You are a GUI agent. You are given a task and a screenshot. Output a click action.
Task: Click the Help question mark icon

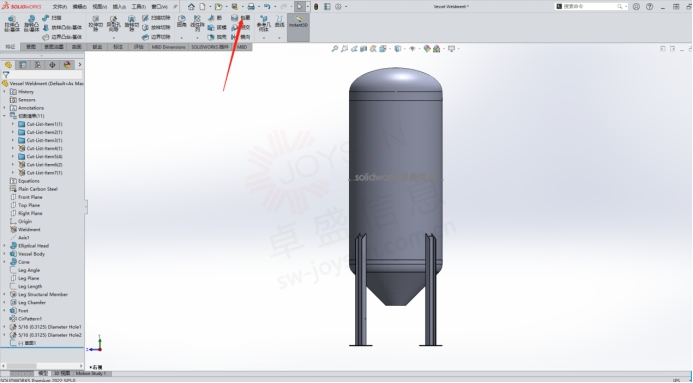pos(649,7)
